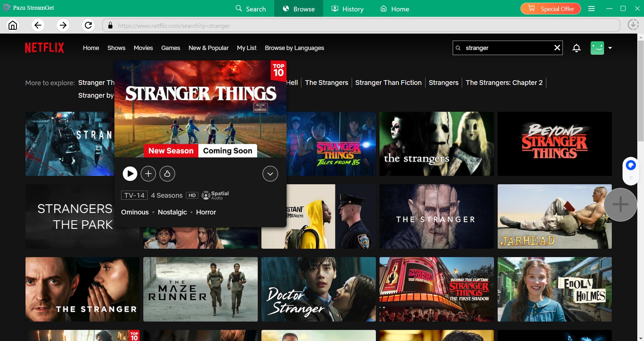Add Stranger Things to My List
This screenshot has width=644, height=341.
pyautogui.click(x=148, y=174)
